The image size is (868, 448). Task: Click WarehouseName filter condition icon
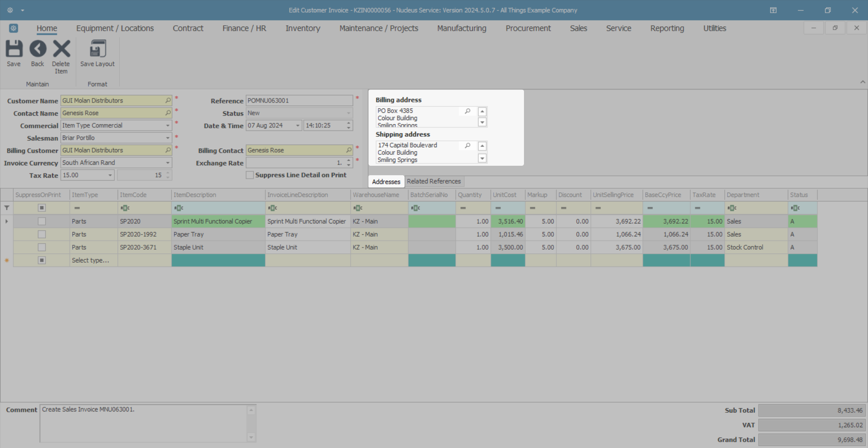pyautogui.click(x=358, y=208)
